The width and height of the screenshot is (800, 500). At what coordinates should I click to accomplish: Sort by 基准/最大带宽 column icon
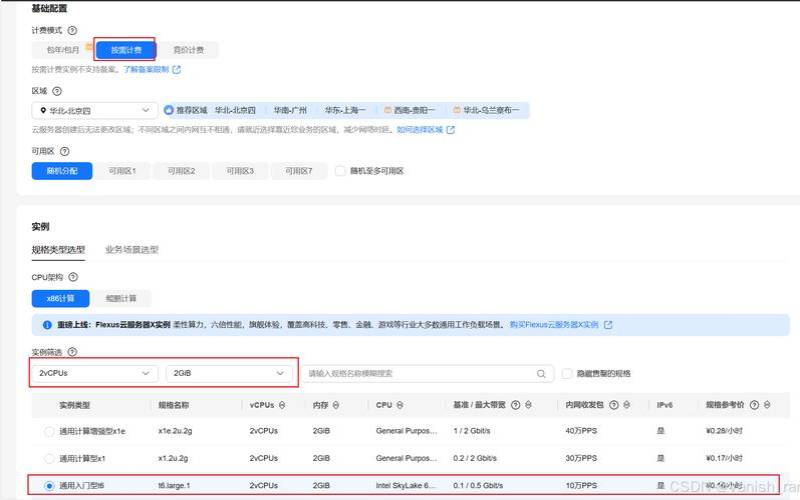click(528, 405)
